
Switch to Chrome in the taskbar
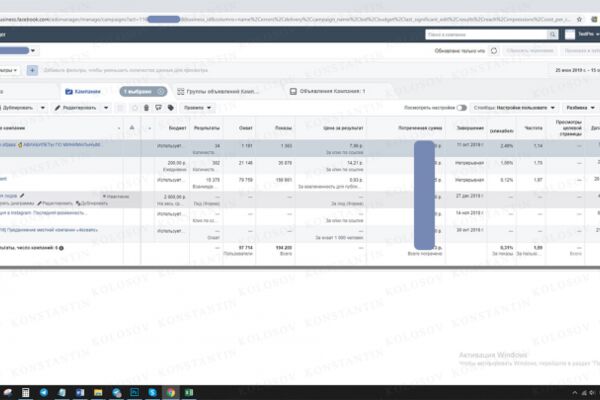[171, 392]
